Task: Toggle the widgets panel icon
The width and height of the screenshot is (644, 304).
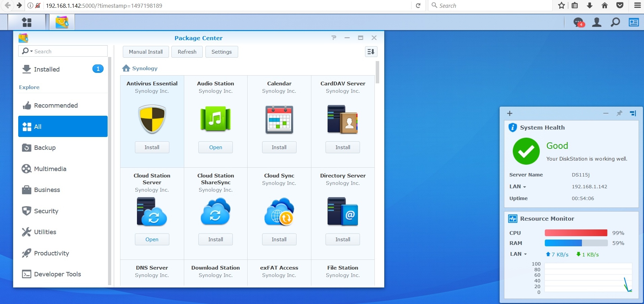Action: (634, 22)
